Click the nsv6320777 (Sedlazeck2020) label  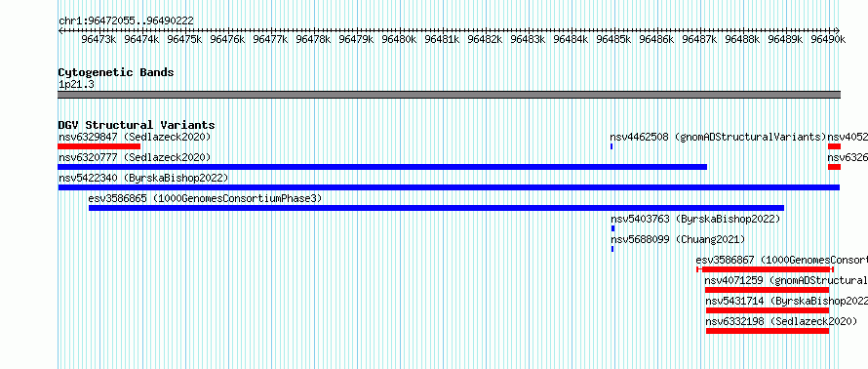(135, 157)
